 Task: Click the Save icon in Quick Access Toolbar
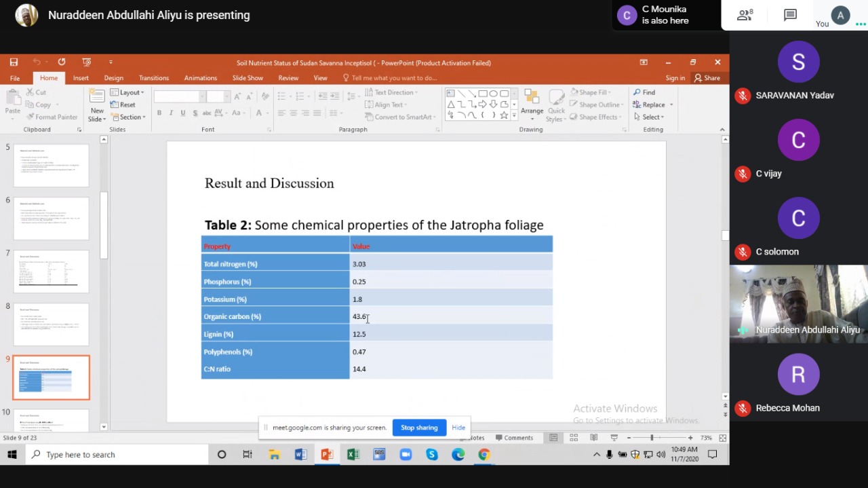click(14, 62)
